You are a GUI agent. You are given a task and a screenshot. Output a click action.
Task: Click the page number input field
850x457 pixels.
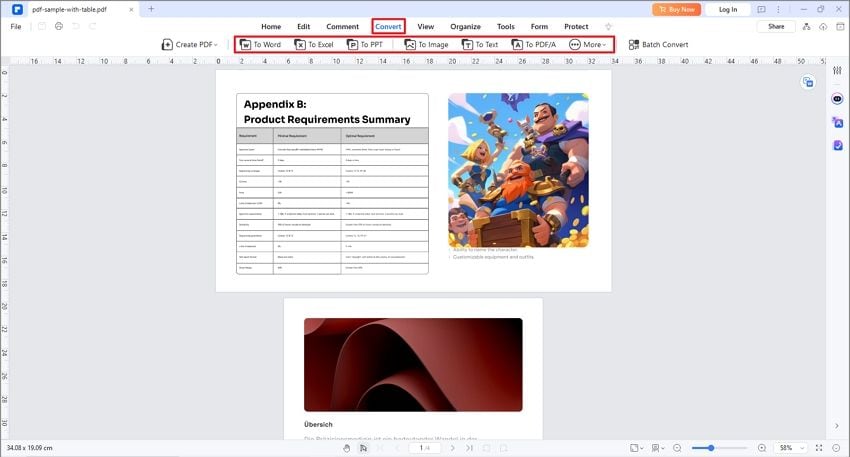424,448
